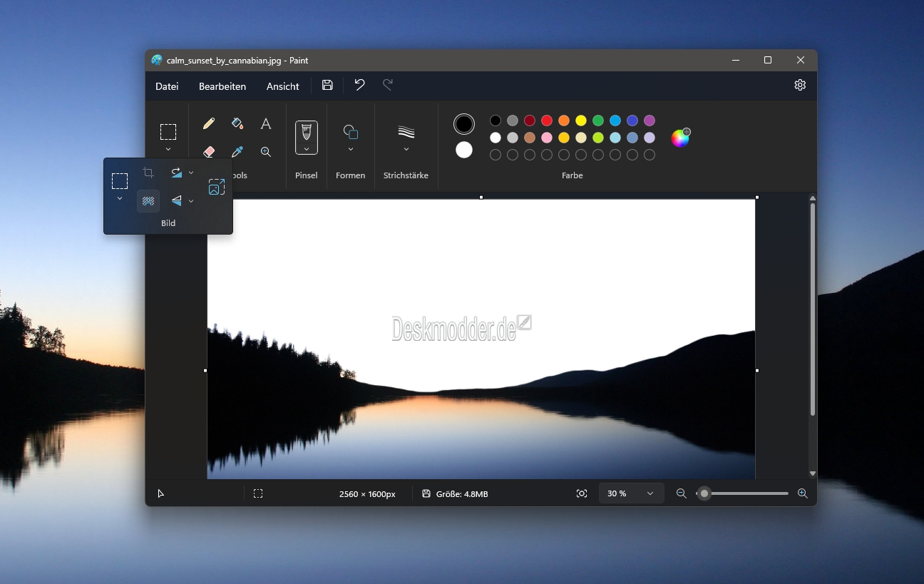
Task: Open the Datei menu
Action: 167,86
